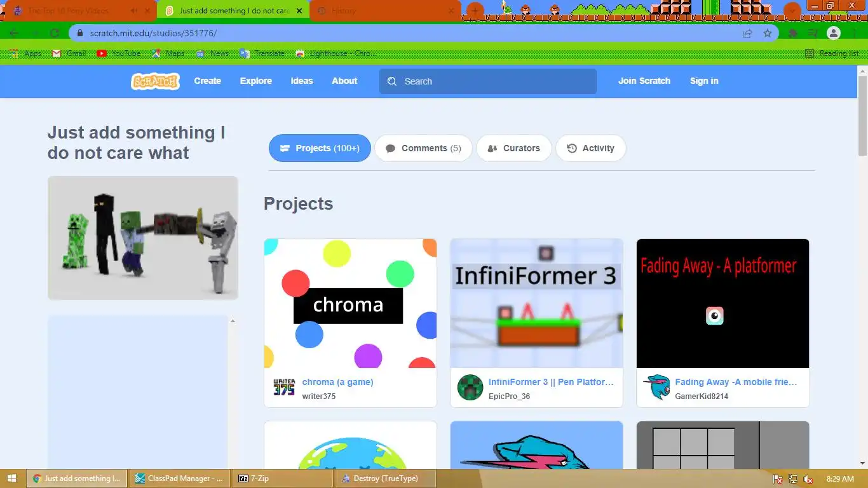The width and height of the screenshot is (868, 488).
Task: Click the share page icon in address bar
Action: [747, 33]
